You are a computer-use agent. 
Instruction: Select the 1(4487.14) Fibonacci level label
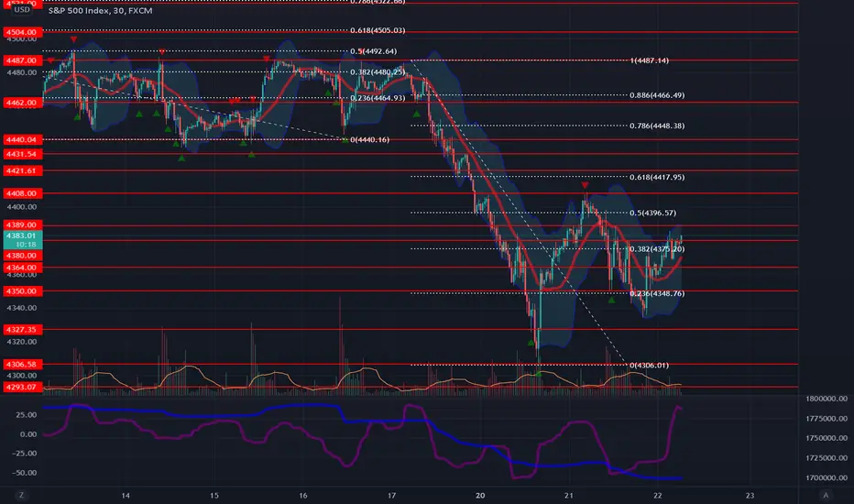650,60
